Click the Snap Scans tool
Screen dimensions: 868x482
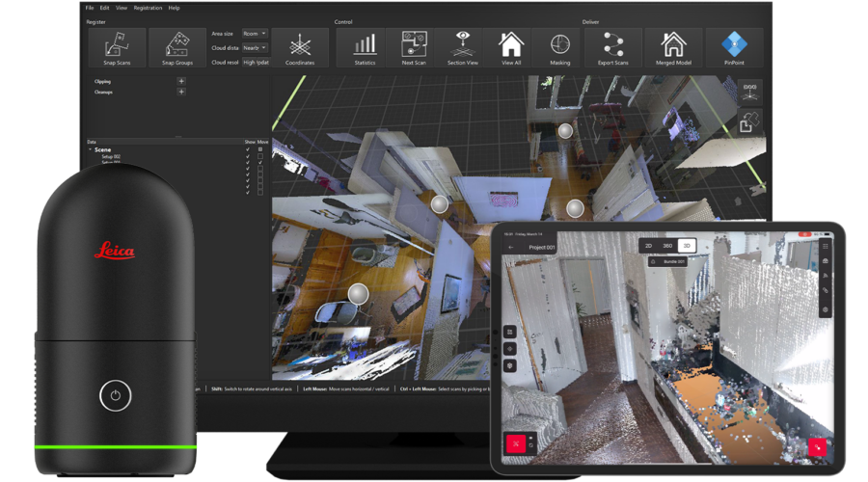[x=118, y=47]
